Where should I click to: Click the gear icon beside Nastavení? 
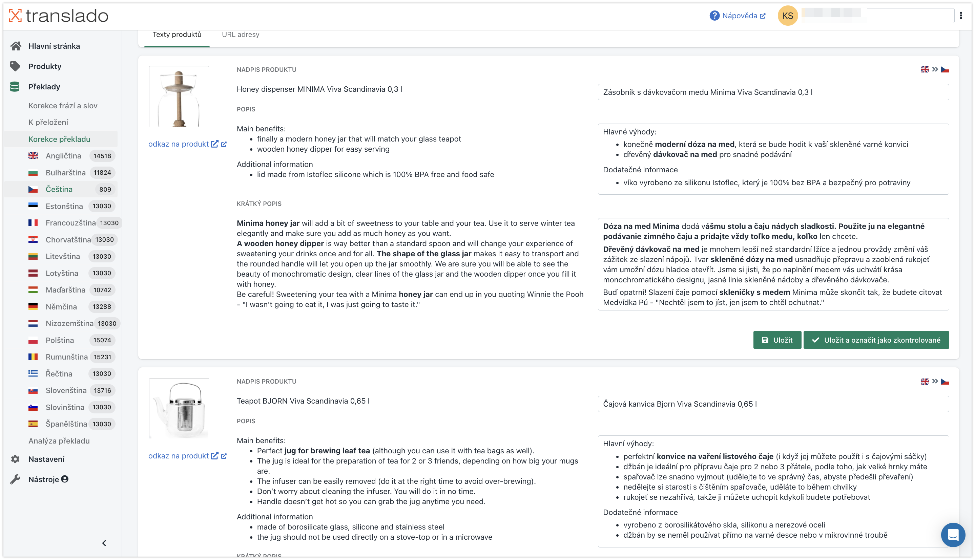(15, 459)
